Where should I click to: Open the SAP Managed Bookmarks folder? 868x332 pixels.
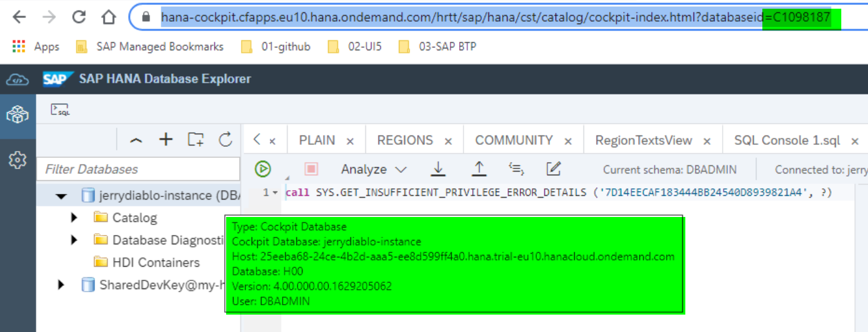tap(150, 46)
